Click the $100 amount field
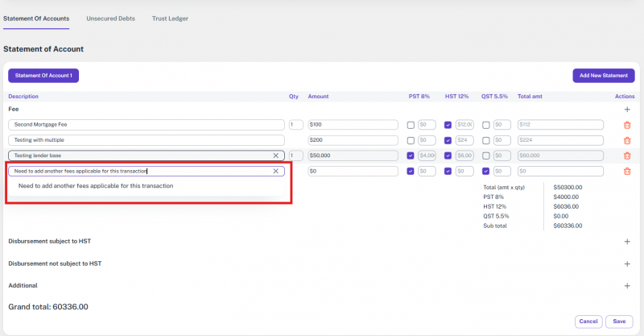The width and height of the screenshot is (644, 336). [353, 125]
